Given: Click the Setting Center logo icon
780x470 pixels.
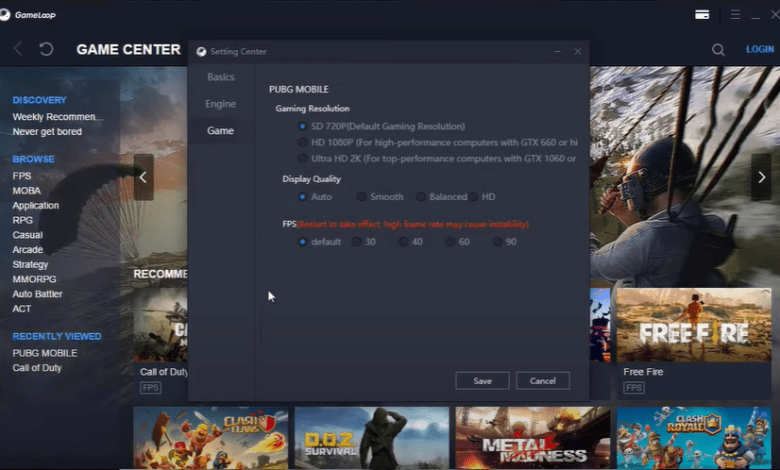Looking at the screenshot, I should click(201, 52).
